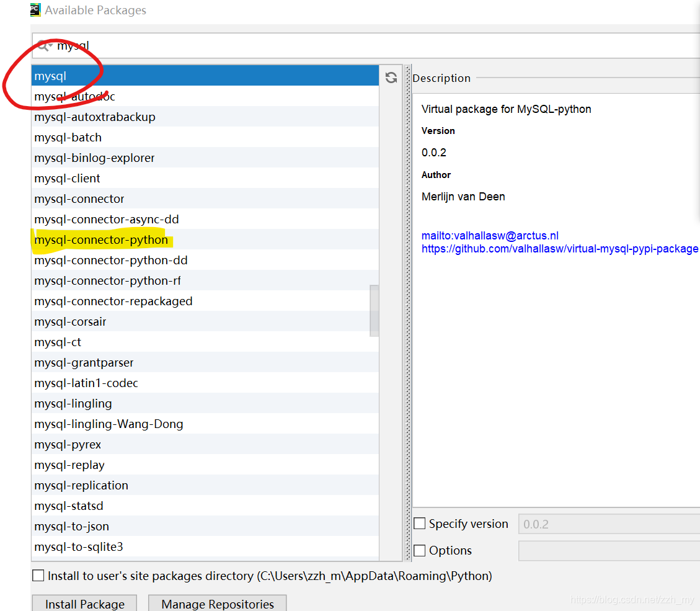The height and width of the screenshot is (611, 700).
Task: Click the Install Package button
Action: 84,604
